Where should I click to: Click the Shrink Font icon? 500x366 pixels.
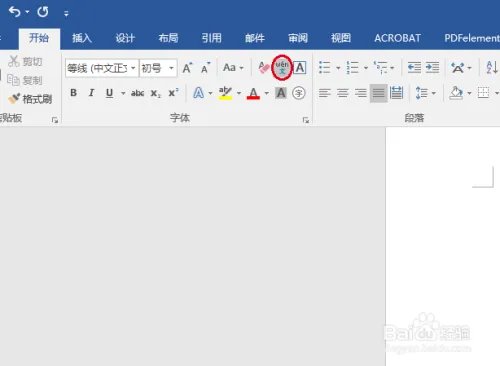pyautogui.click(x=206, y=68)
